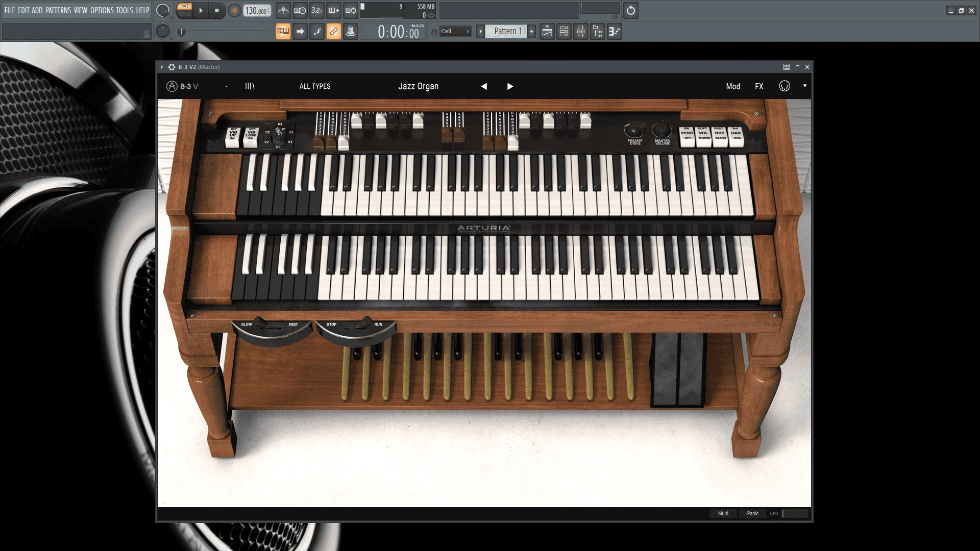Toggle the step editing note icon
The height and width of the screenshot is (551, 980).
317,32
